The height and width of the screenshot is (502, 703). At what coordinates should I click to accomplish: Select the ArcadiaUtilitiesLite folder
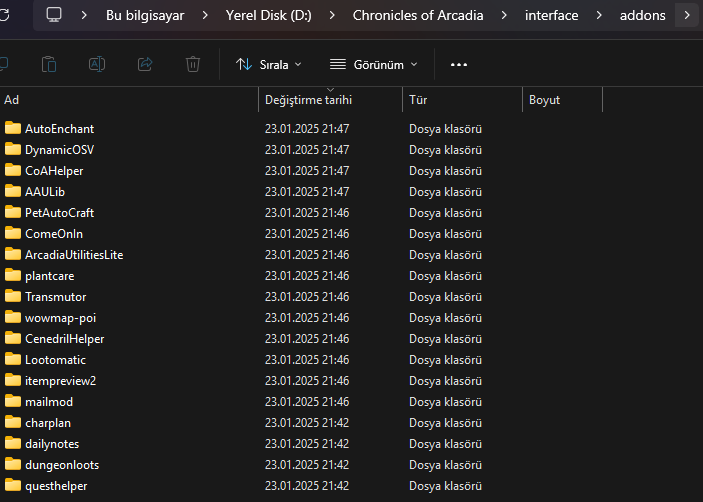click(73, 254)
